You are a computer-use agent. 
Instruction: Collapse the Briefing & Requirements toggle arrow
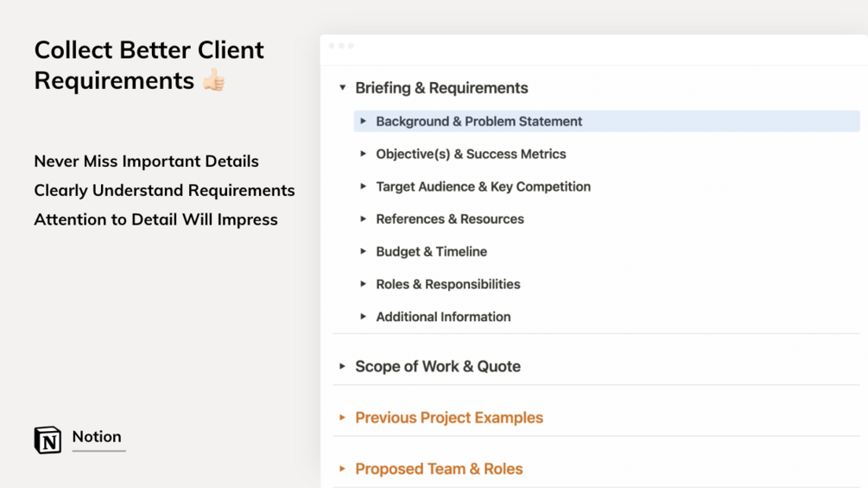click(x=343, y=88)
